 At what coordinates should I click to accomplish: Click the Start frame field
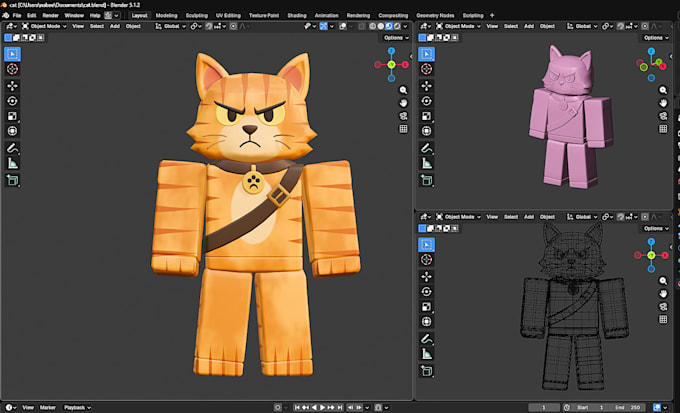(x=590, y=407)
